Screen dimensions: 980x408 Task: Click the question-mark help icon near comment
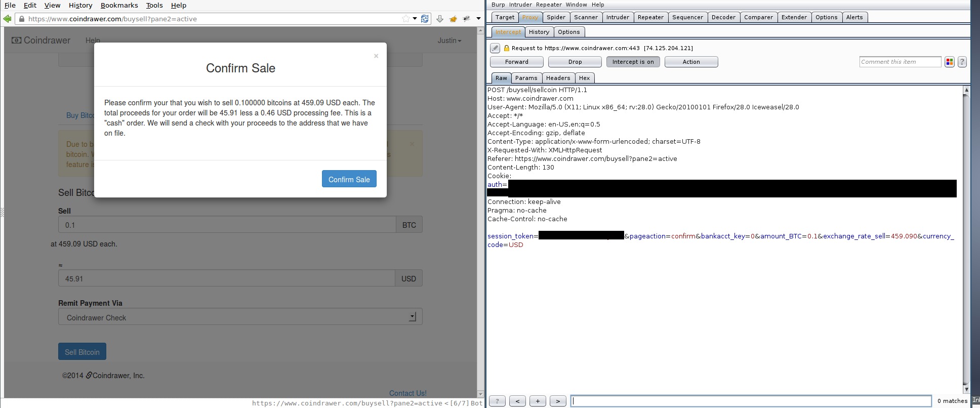[962, 62]
